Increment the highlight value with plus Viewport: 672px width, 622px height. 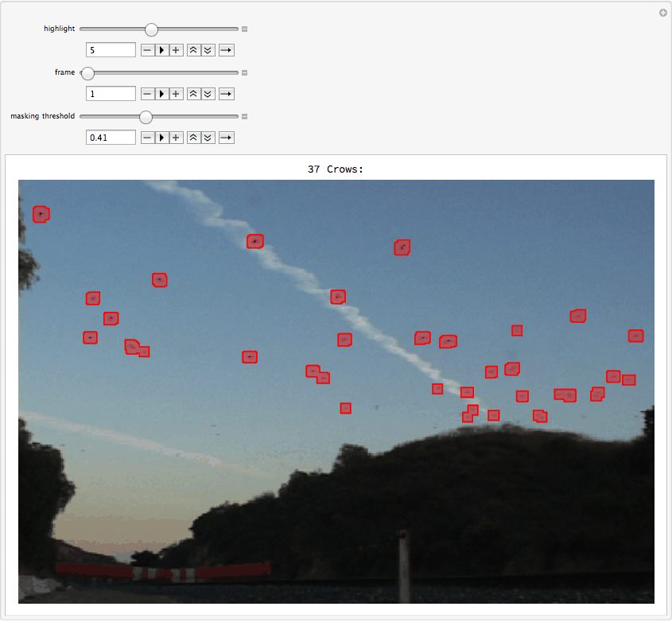175,49
